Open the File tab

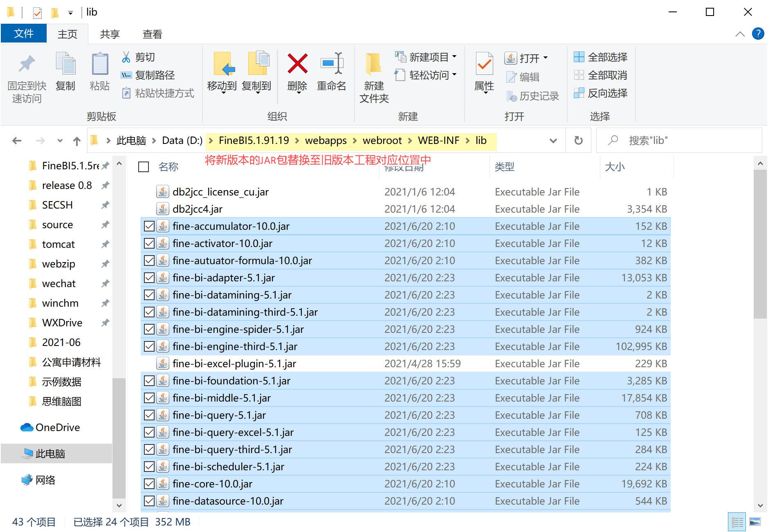tap(24, 34)
